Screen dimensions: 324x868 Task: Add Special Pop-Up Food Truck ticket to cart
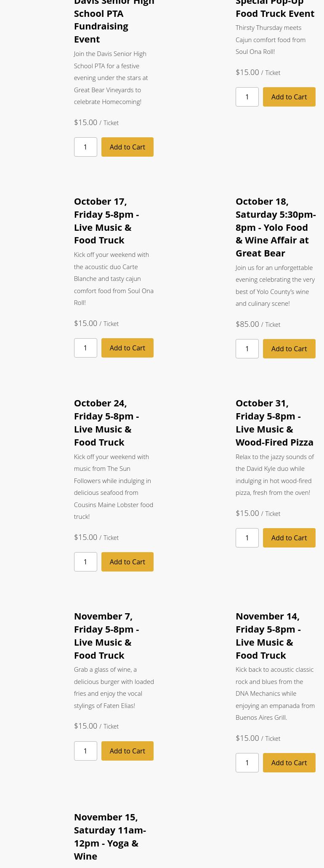click(289, 97)
